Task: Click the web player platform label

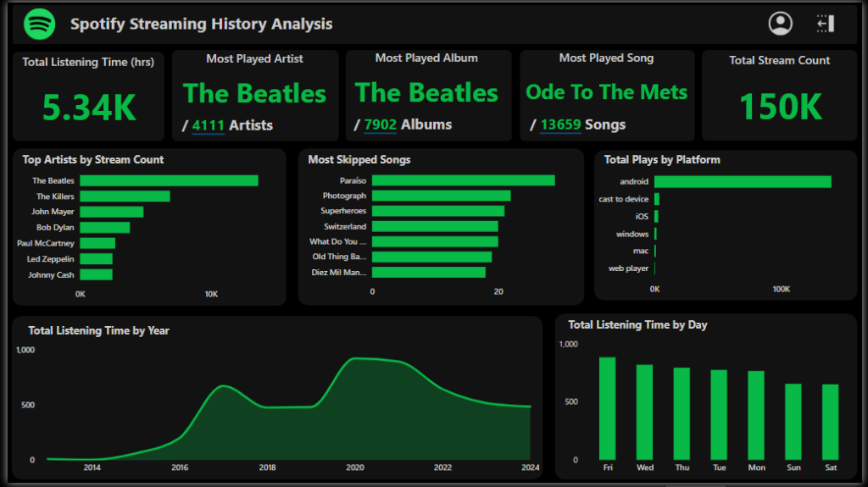Action: tap(628, 268)
